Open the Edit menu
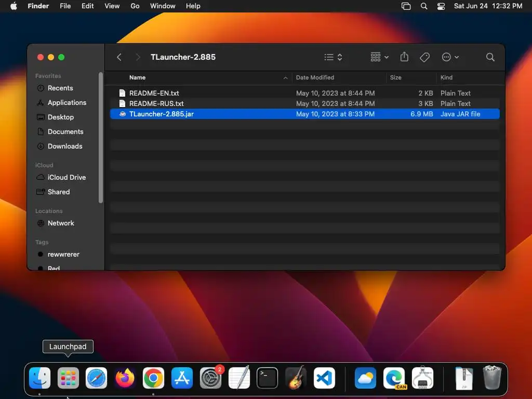Screen dimensions: 532x399 [x=87, y=6]
